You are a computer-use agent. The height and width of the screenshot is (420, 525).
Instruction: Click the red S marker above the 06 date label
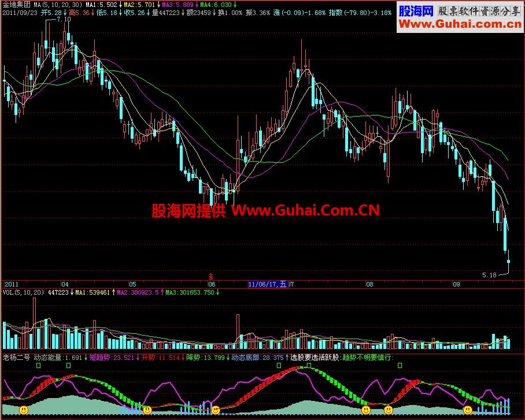point(210,277)
